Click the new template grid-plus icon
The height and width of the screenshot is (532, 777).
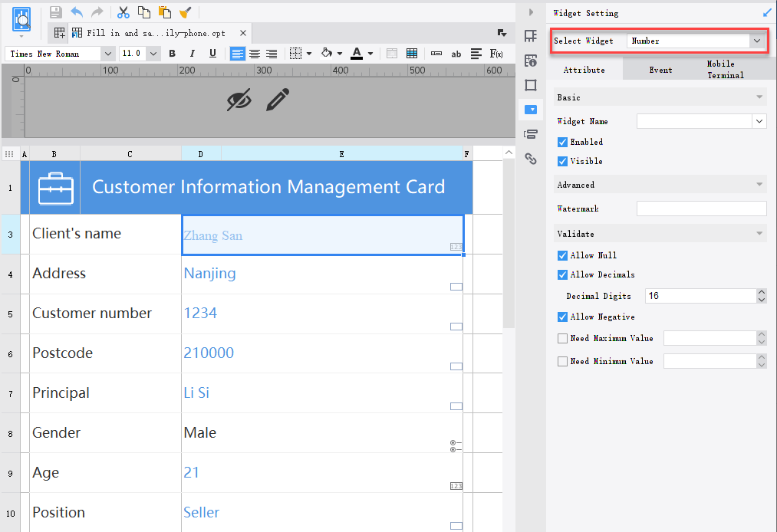59,33
